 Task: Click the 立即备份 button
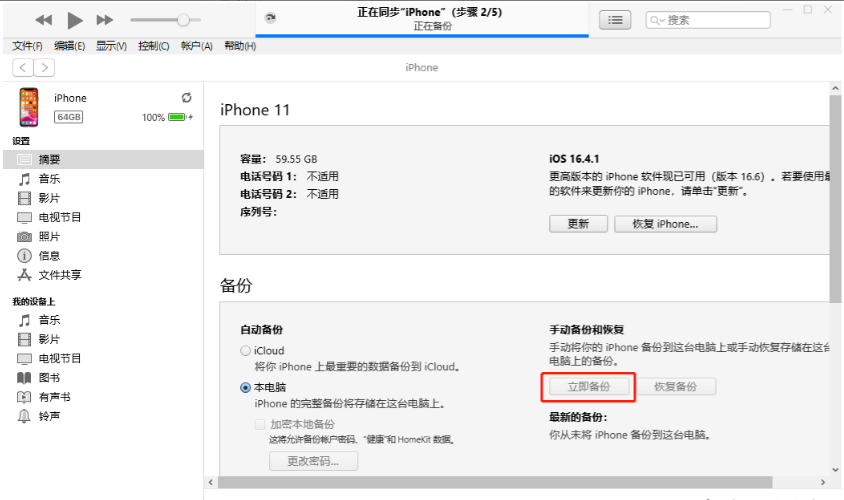[589, 386]
